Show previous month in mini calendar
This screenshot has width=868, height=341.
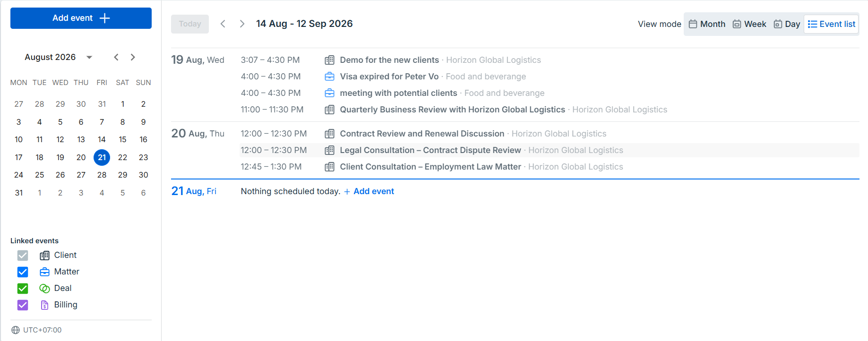pyautogui.click(x=116, y=57)
